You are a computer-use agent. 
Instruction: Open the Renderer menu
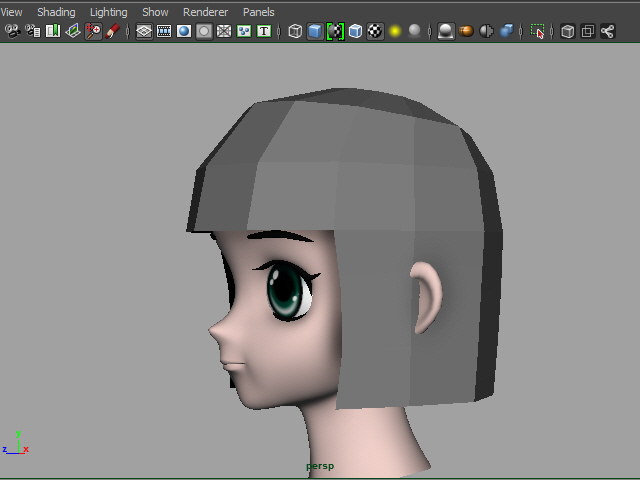coord(205,12)
